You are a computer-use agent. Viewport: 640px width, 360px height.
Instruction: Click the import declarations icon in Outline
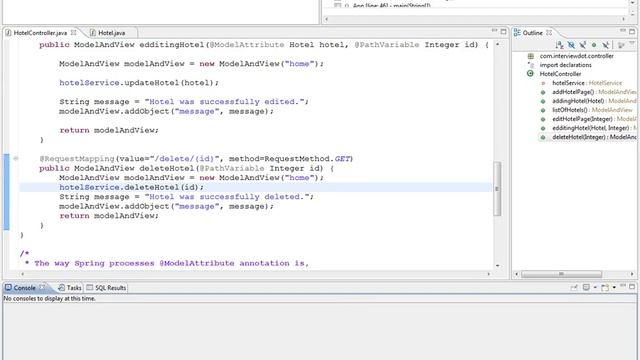531,65
